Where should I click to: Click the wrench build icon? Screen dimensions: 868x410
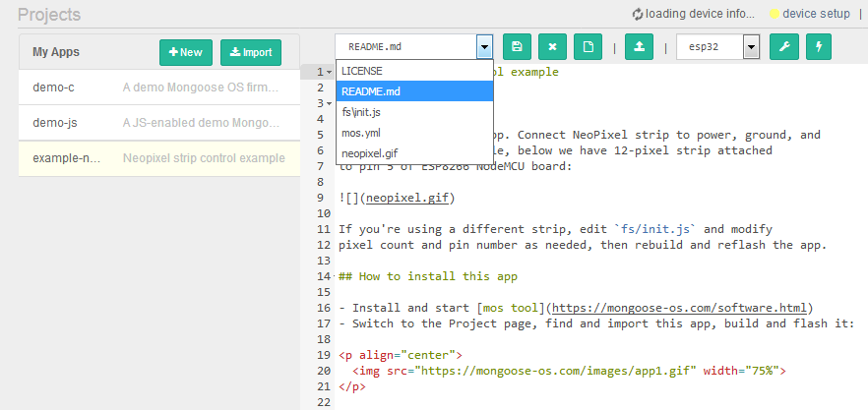tap(783, 47)
